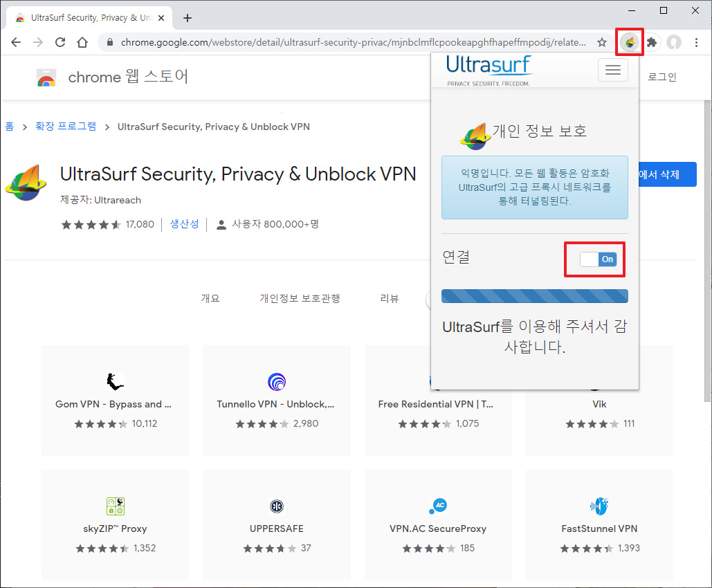Open the skyZIP Proxy extension card
The image size is (712, 588).
pyautogui.click(x=115, y=524)
